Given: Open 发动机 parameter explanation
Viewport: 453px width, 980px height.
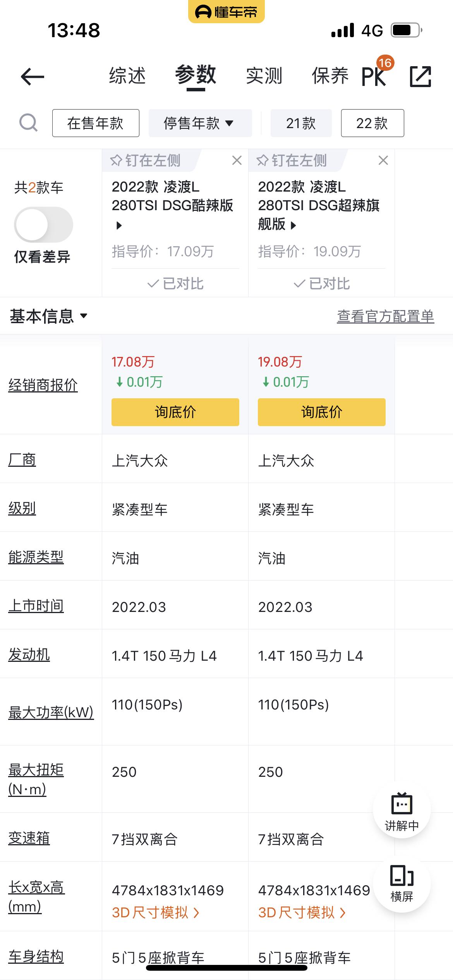Looking at the screenshot, I should click(x=29, y=654).
